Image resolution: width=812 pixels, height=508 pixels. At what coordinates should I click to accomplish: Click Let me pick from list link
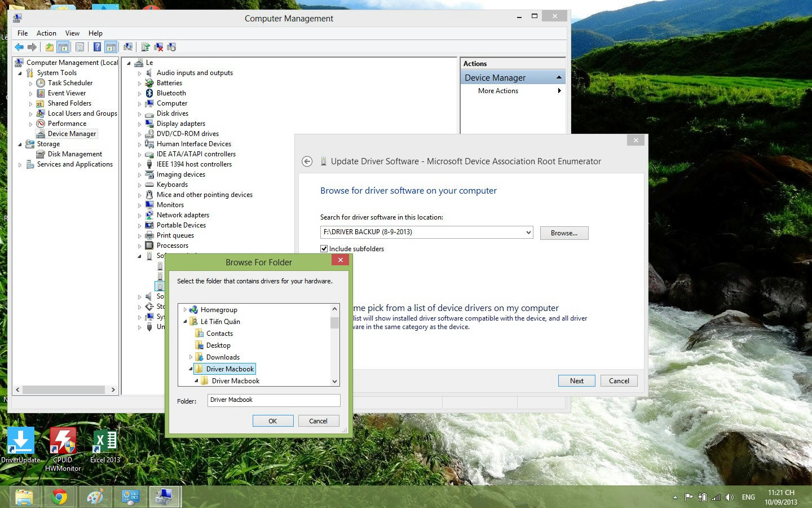pyautogui.click(x=456, y=308)
